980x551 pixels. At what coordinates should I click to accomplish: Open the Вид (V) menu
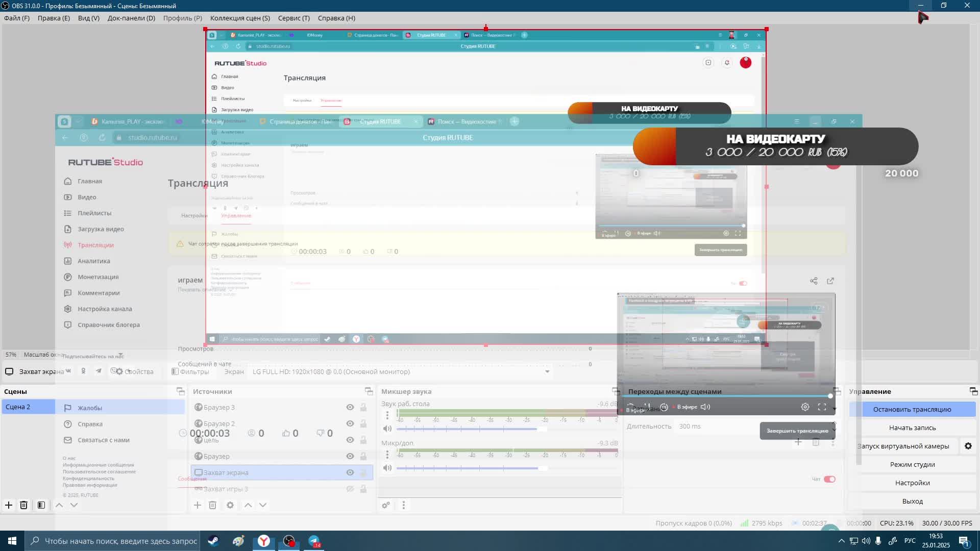point(89,18)
